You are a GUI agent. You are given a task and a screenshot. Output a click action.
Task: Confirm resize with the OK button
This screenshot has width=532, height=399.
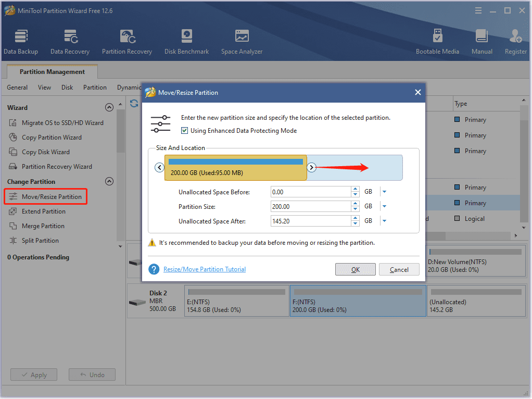pyautogui.click(x=356, y=269)
